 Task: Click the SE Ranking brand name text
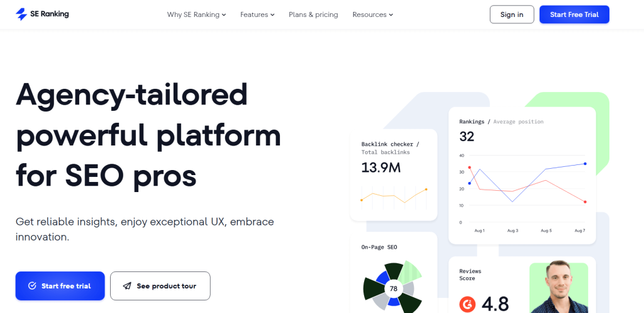point(50,14)
